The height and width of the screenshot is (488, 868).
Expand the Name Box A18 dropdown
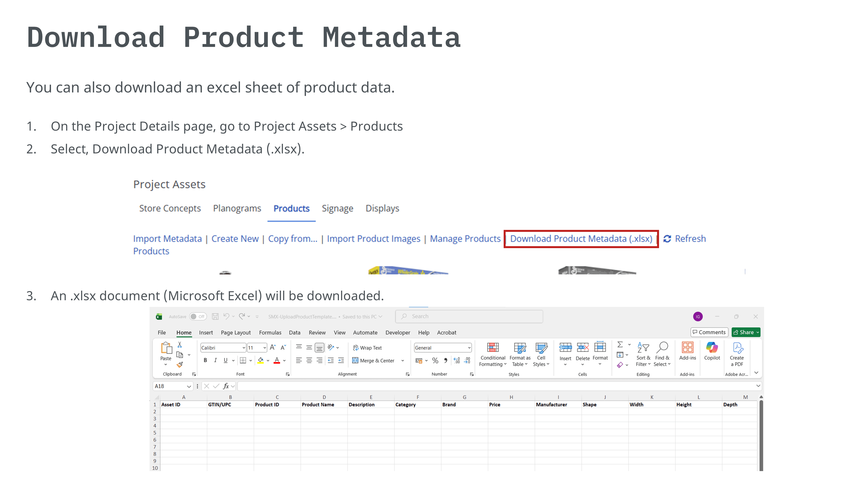(189, 386)
